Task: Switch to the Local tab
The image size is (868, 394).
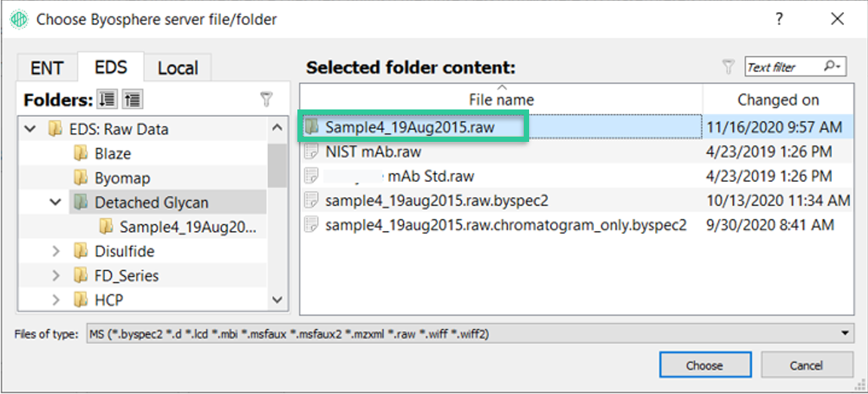Action: tap(177, 68)
